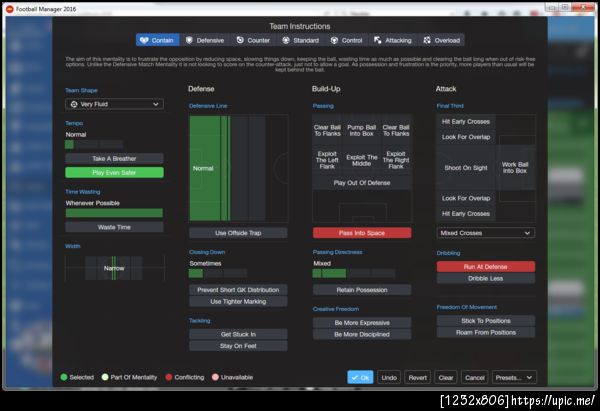Adjust the Time Wasting slider bar
The height and width of the screenshot is (411, 600).
(x=114, y=213)
